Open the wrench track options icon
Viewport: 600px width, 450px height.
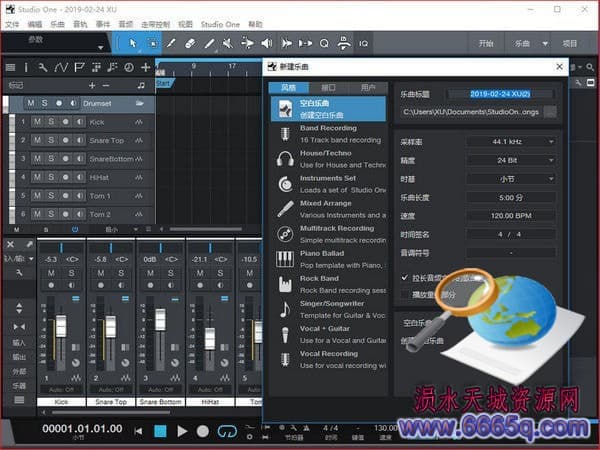pyautogui.click(x=43, y=67)
